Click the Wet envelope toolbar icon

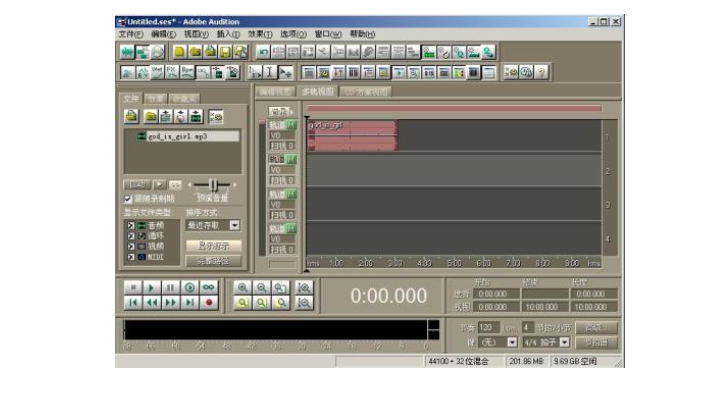click(157, 72)
